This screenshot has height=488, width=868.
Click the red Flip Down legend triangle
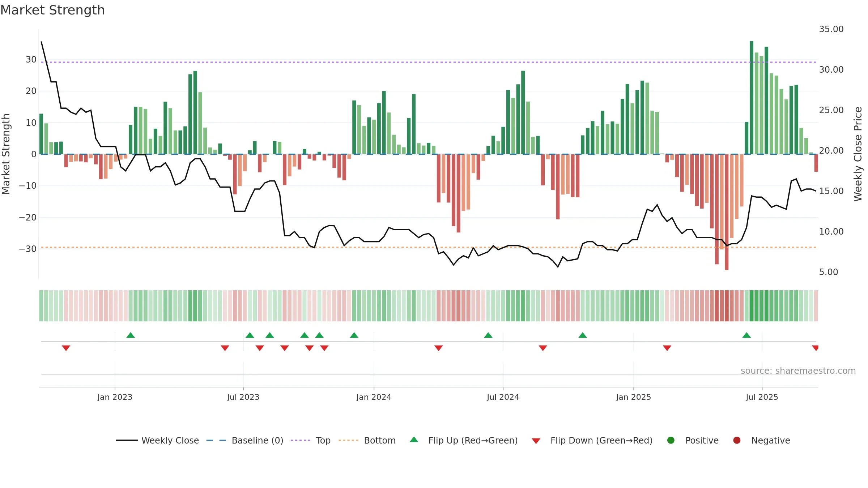(536, 441)
